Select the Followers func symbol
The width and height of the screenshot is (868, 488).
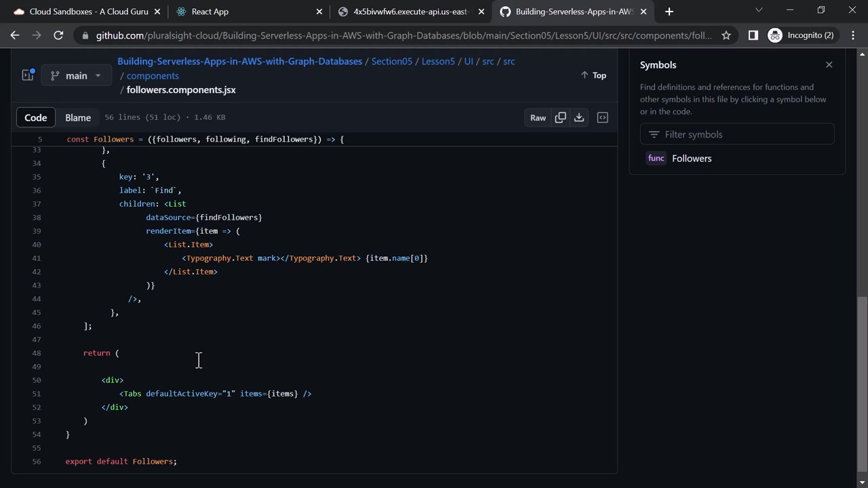coord(691,158)
